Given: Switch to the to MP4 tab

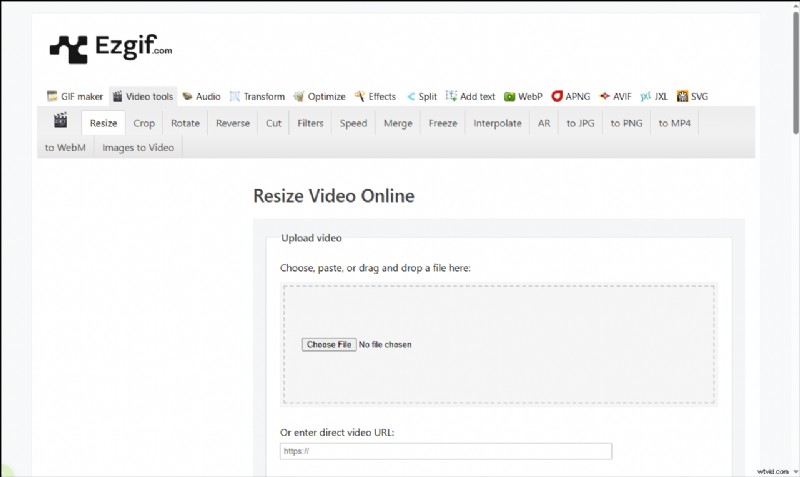Looking at the screenshot, I should (674, 123).
